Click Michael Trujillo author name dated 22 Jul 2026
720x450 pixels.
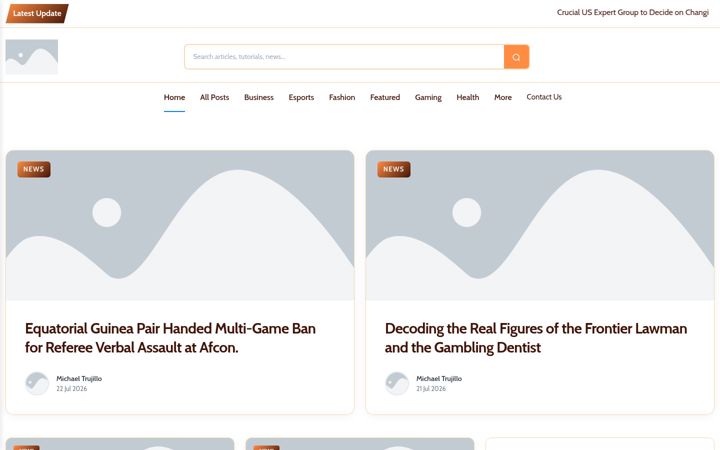tap(79, 379)
